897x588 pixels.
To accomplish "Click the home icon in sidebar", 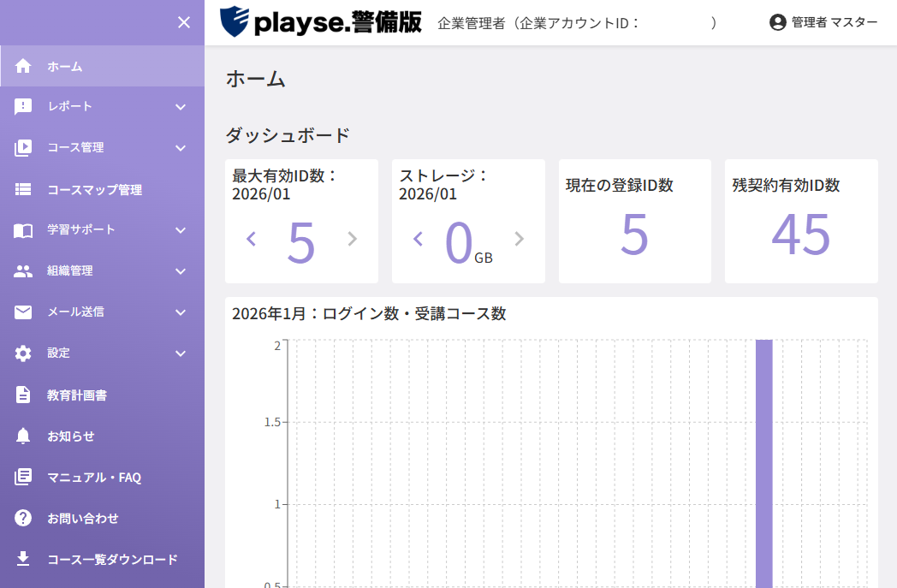I will click(23, 66).
